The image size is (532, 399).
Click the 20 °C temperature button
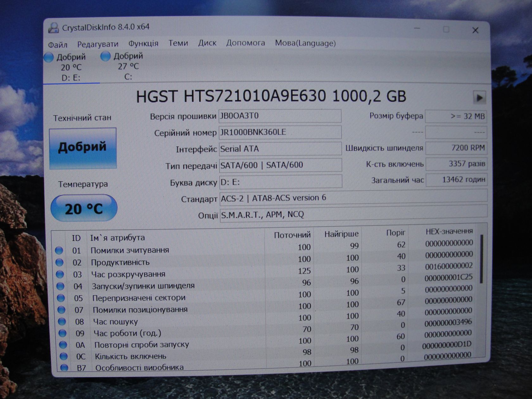tap(84, 208)
